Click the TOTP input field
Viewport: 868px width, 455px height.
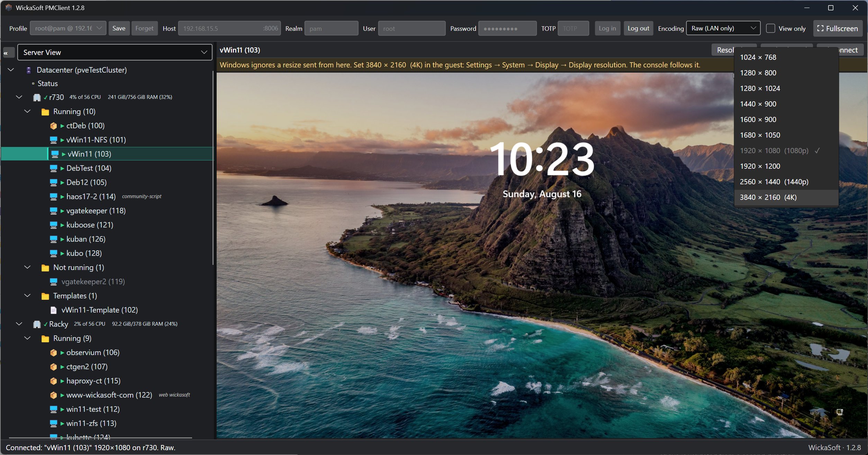tap(573, 28)
